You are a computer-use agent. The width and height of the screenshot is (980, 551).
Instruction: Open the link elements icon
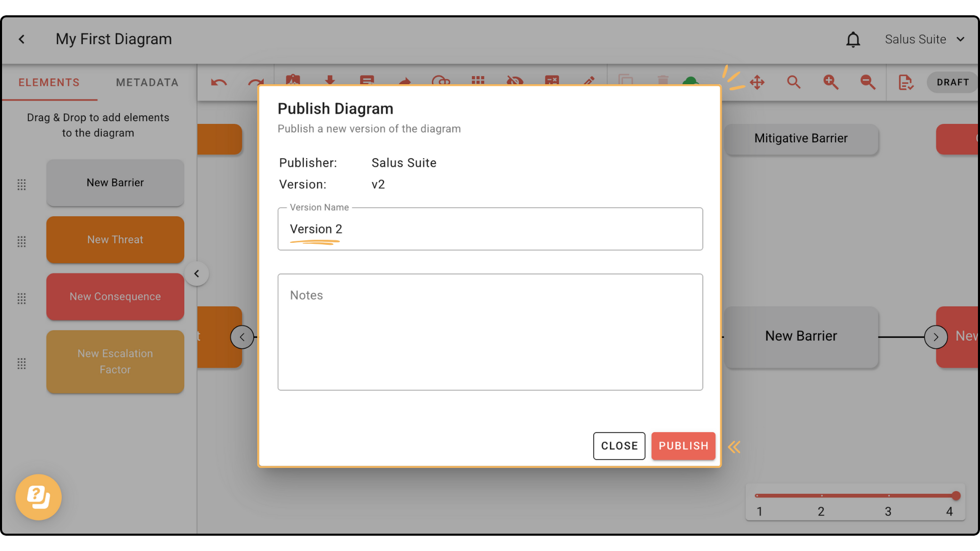coord(442,82)
